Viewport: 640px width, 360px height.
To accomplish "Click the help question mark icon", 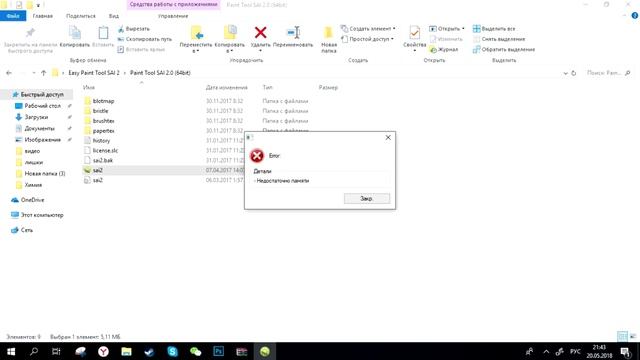I will click(x=635, y=16).
